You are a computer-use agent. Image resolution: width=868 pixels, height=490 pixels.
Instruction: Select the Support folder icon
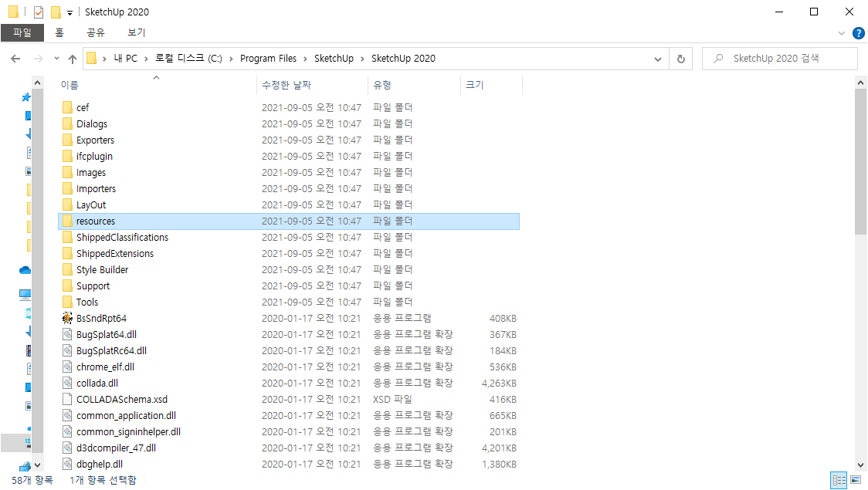(67, 286)
